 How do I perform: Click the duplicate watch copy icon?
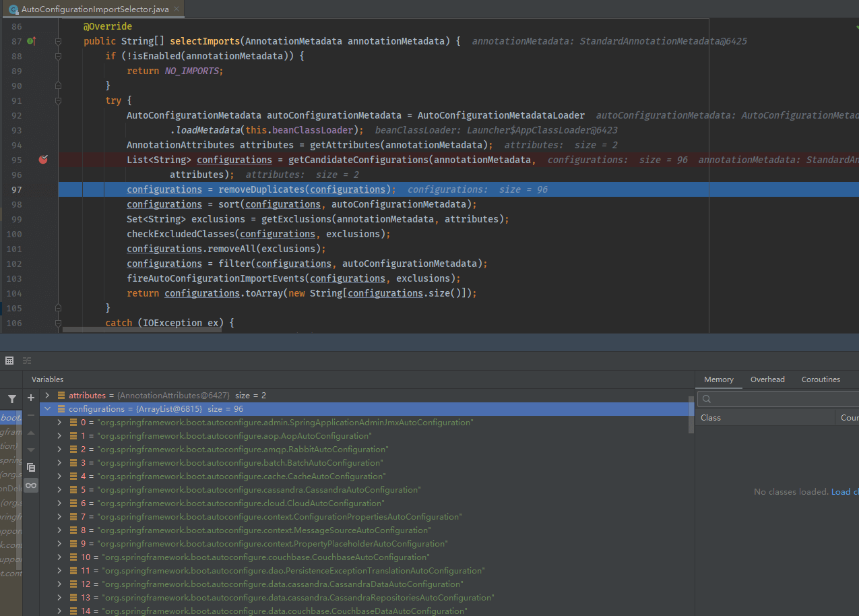[31, 467]
